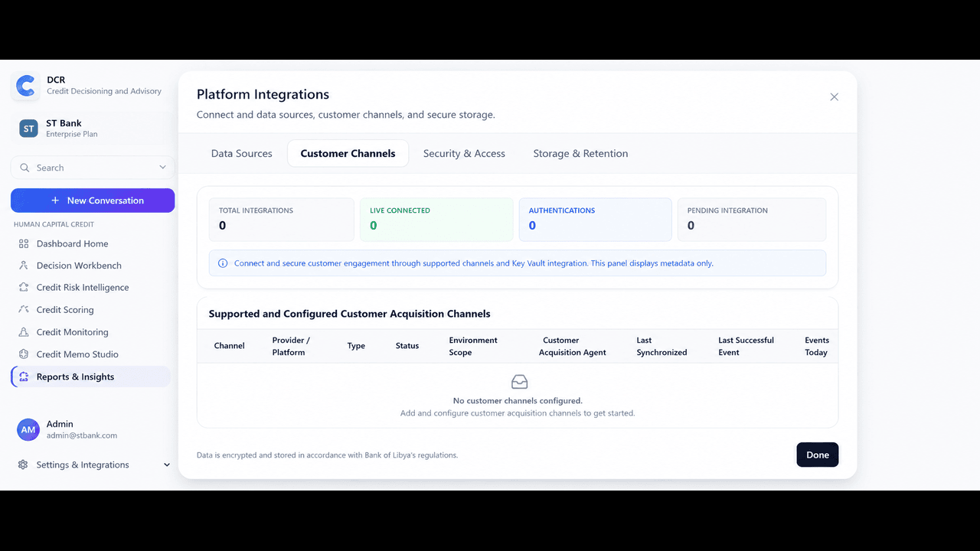Click Credit Decisioning and Advisory subtitle

pyautogui.click(x=104, y=91)
